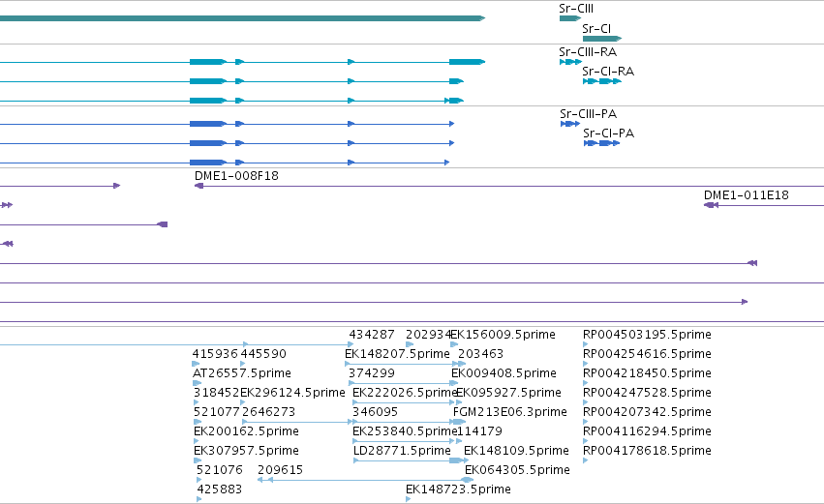Click the 415936 label
Screen dimensions: 824x504
click(216, 354)
